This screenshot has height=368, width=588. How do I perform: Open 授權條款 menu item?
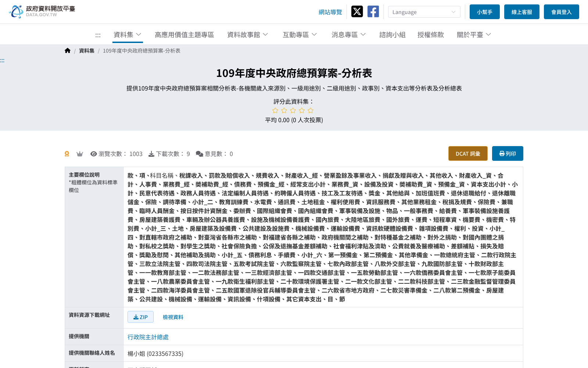(430, 35)
